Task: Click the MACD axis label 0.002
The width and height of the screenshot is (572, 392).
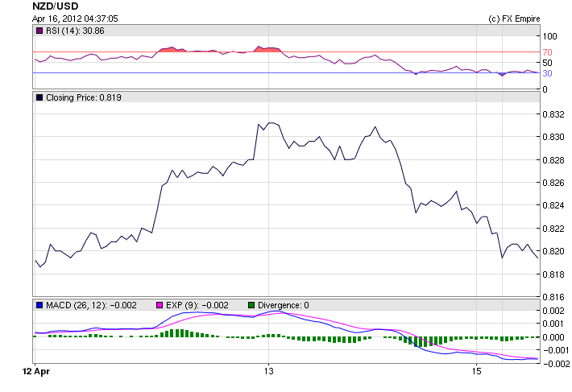Action: (x=553, y=311)
